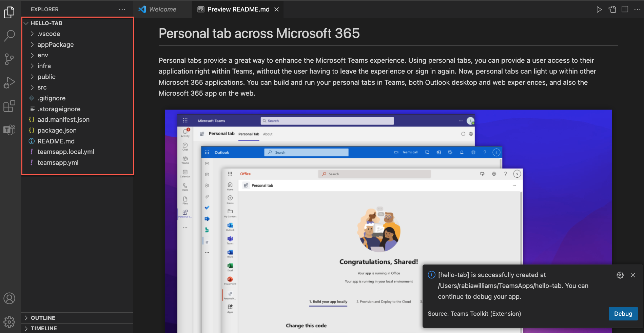Click the Debug button in notification
Screen dimensions: 644x333
click(623, 314)
